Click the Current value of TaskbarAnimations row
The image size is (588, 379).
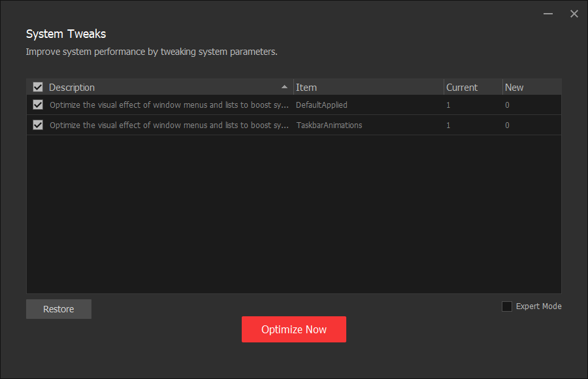[x=448, y=125]
